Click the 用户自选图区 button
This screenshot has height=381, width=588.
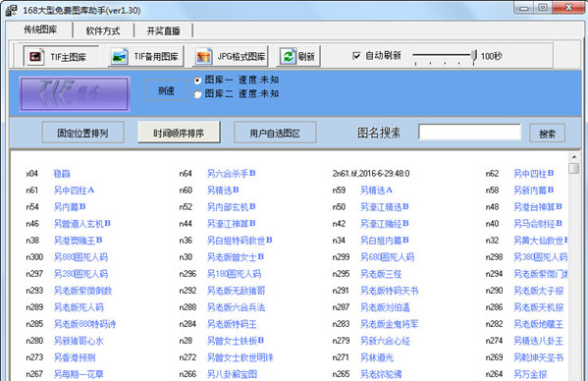tap(275, 133)
